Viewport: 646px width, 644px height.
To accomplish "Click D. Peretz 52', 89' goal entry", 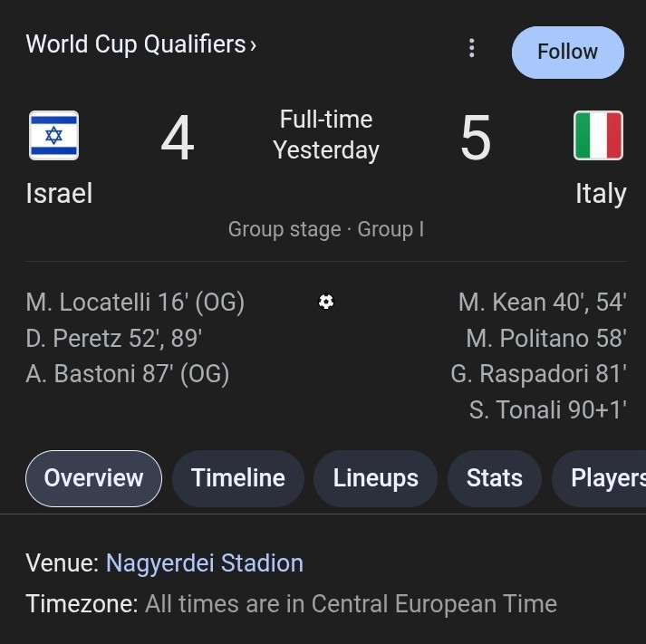I will pos(114,339).
